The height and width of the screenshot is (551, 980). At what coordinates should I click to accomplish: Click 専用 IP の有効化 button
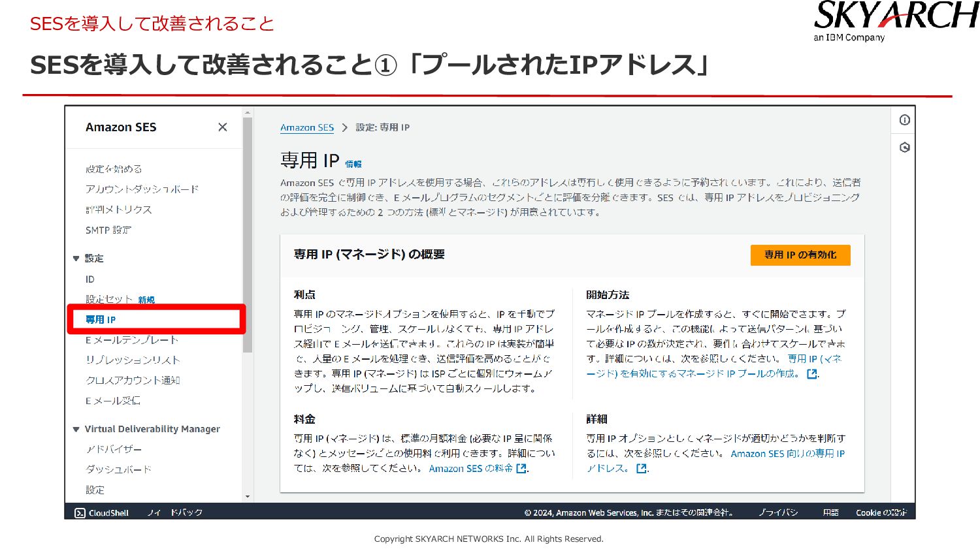[800, 255]
